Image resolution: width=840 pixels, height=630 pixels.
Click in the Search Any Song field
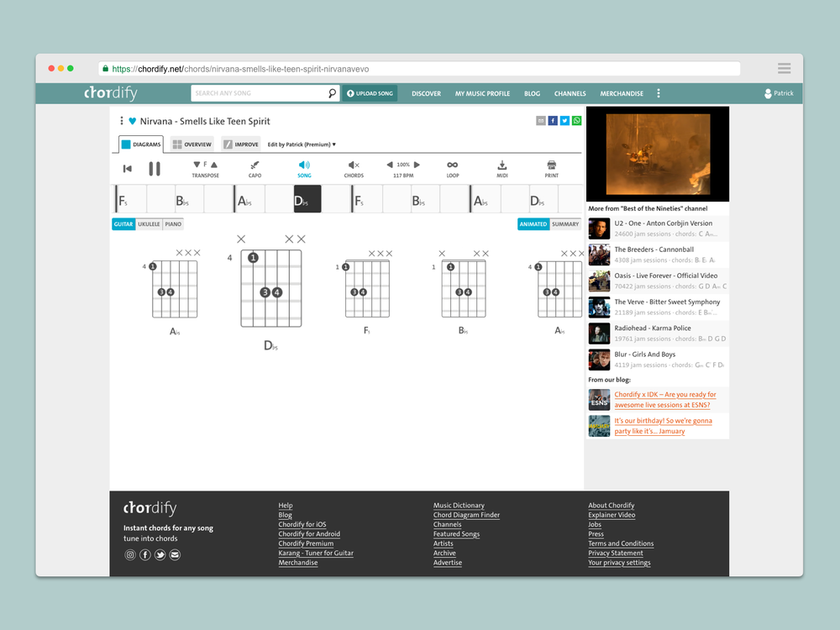click(259, 93)
